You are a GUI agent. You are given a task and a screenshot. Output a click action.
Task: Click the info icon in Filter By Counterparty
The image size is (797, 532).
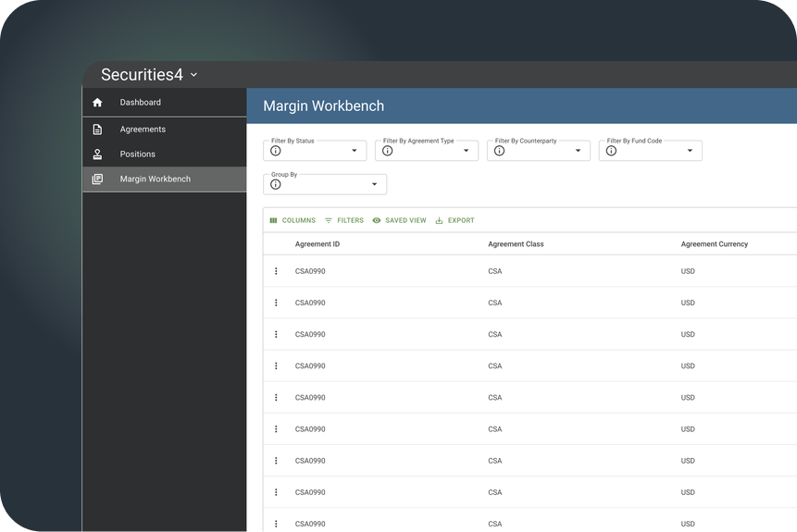499,151
